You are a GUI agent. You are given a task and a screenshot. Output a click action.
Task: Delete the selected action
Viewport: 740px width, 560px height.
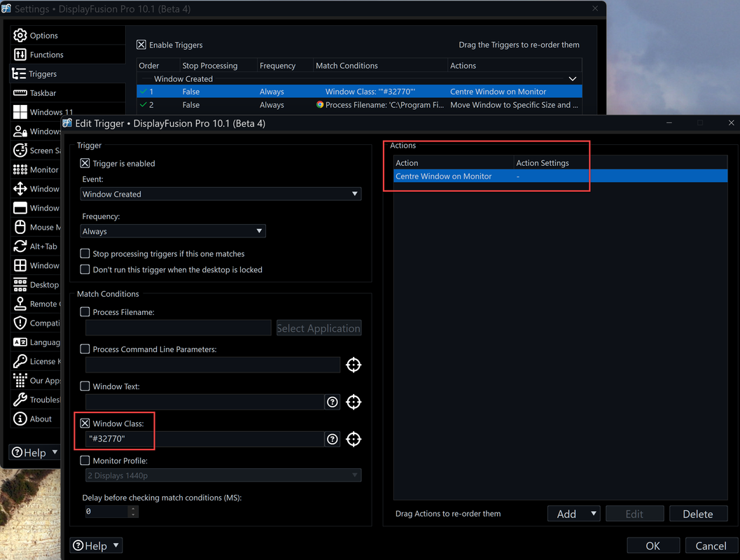[698, 514]
